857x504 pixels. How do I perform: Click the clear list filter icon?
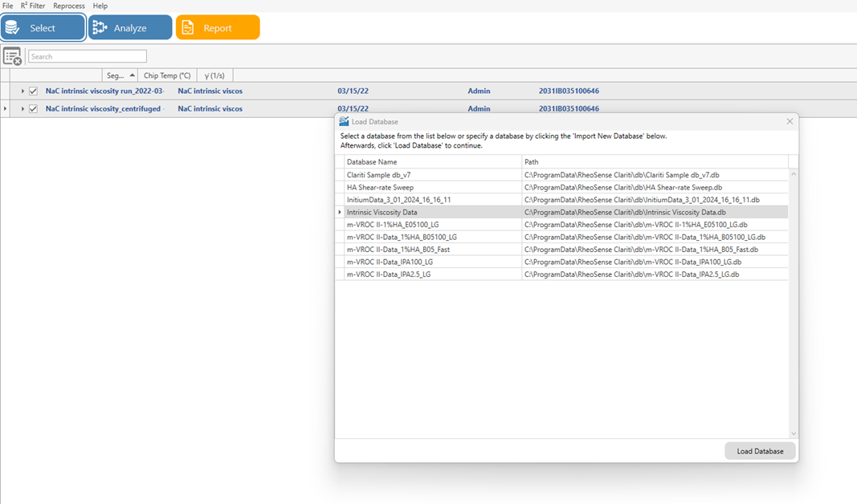[x=12, y=56]
